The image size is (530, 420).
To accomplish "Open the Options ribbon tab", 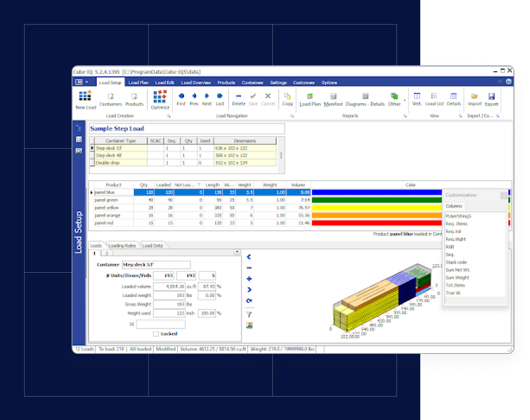I will pos(329,82).
